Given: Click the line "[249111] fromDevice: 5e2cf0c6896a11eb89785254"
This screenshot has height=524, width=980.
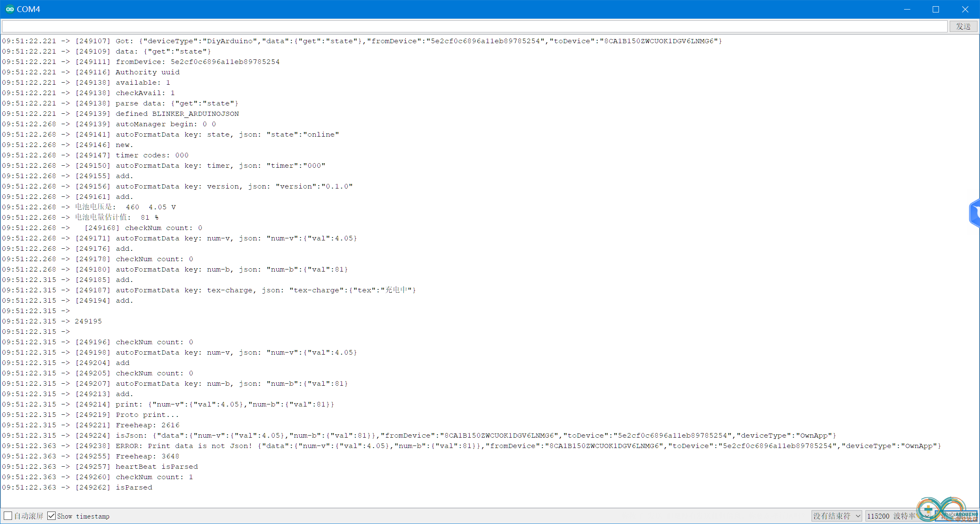Looking at the screenshot, I should [x=141, y=61].
